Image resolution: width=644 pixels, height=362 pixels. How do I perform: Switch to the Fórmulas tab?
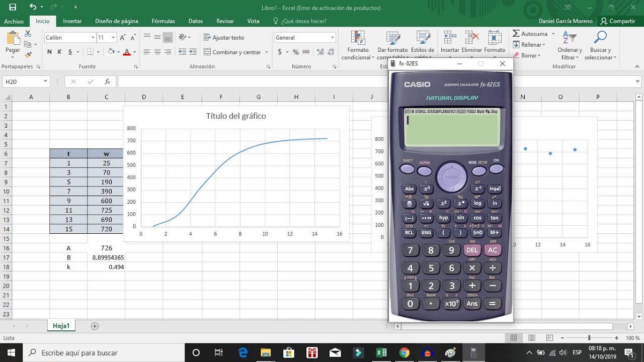point(164,21)
